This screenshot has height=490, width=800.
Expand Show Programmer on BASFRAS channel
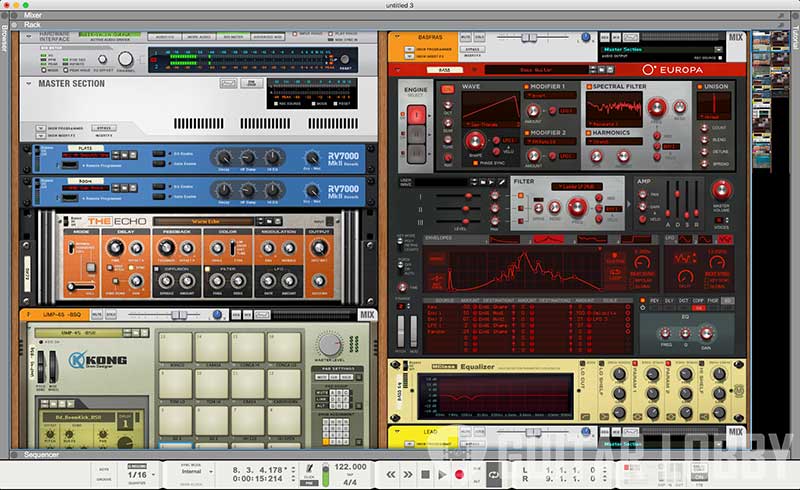tap(409, 50)
